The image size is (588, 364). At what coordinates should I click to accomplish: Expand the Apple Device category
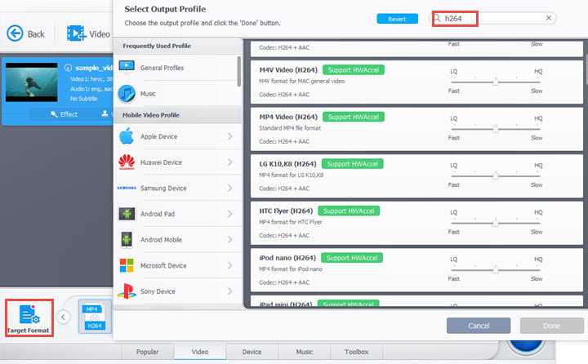229,136
